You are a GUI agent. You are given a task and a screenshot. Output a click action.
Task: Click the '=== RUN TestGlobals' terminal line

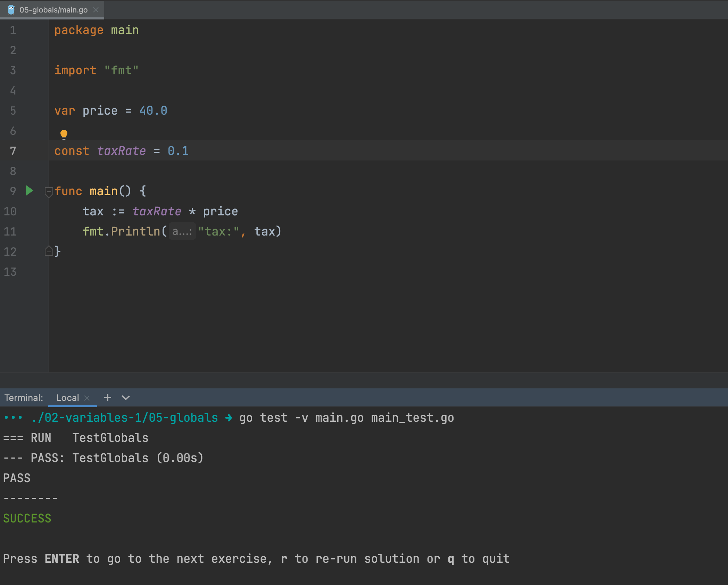tap(76, 438)
